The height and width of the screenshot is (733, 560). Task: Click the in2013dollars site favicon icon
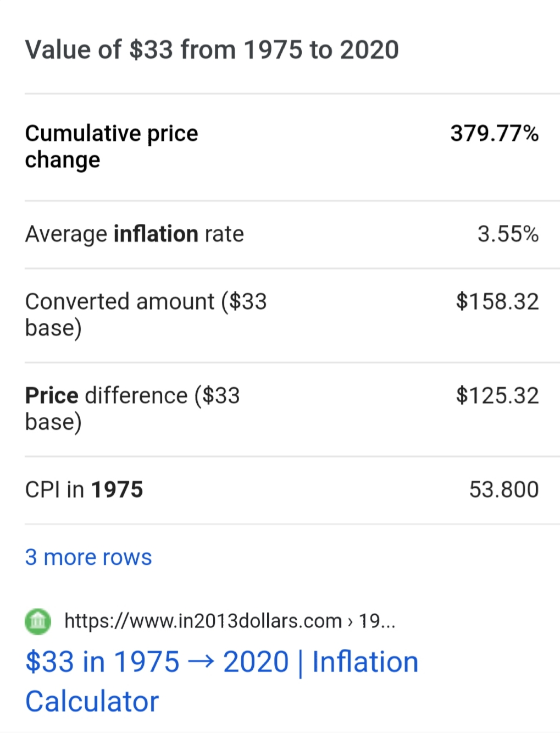[x=38, y=621]
